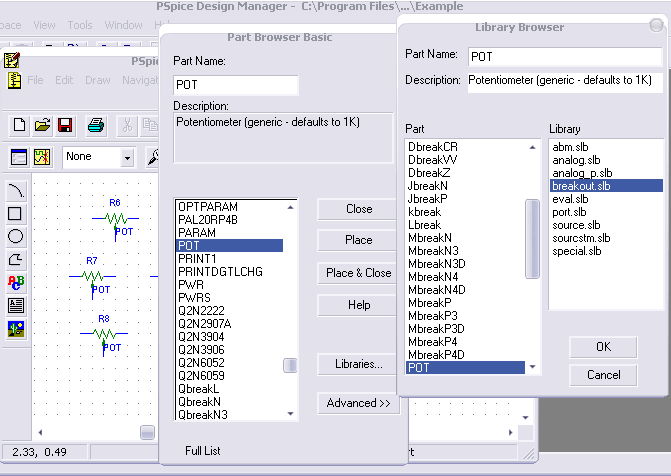Select the Circle drawing tool
The width and height of the screenshot is (671, 476).
point(16,236)
